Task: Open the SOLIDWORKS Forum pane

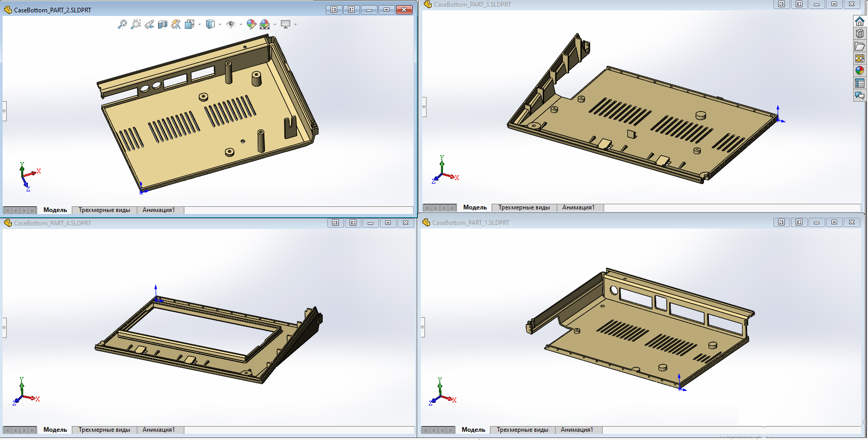Action: (860, 95)
